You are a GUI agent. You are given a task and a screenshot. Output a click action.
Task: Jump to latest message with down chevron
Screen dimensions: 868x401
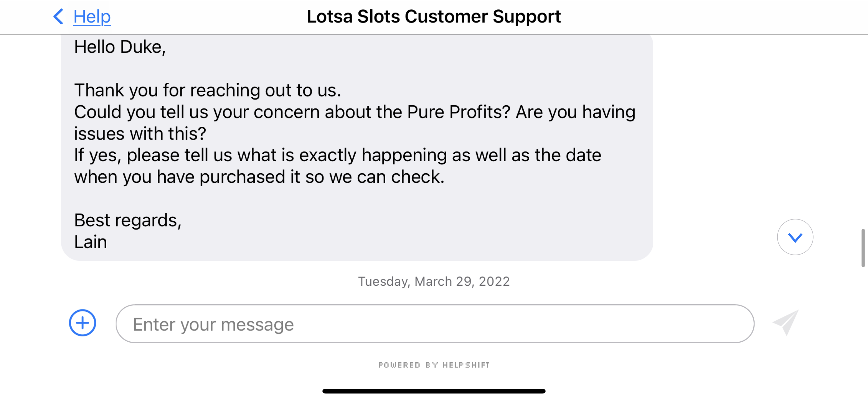[x=795, y=237]
